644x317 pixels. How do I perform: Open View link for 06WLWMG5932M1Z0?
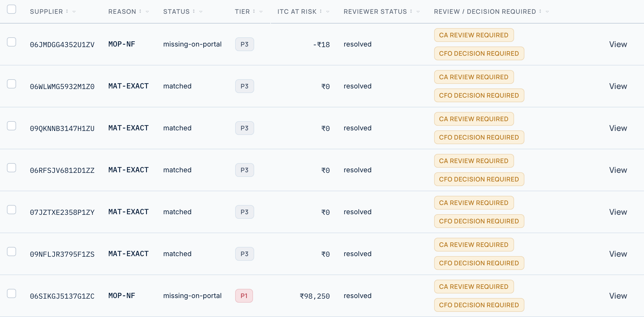pyautogui.click(x=618, y=86)
